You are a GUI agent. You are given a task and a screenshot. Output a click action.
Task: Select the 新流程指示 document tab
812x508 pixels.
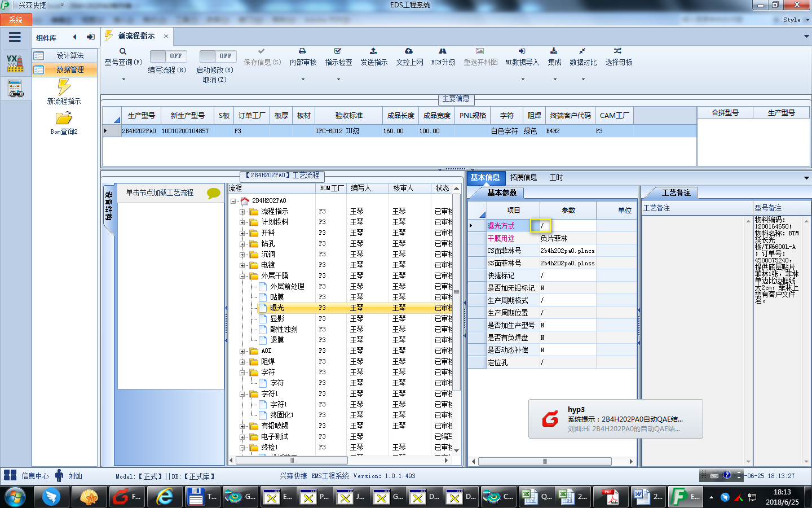[136, 36]
